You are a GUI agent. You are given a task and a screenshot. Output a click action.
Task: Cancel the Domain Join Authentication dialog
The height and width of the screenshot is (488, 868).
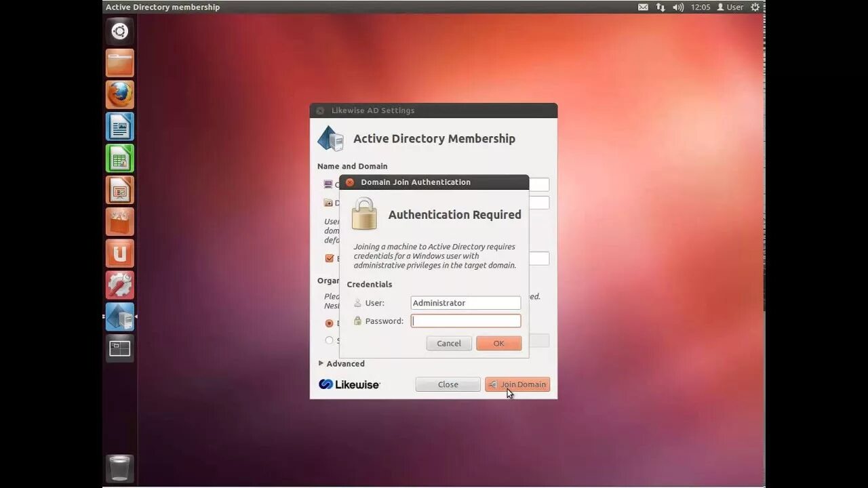coord(449,343)
